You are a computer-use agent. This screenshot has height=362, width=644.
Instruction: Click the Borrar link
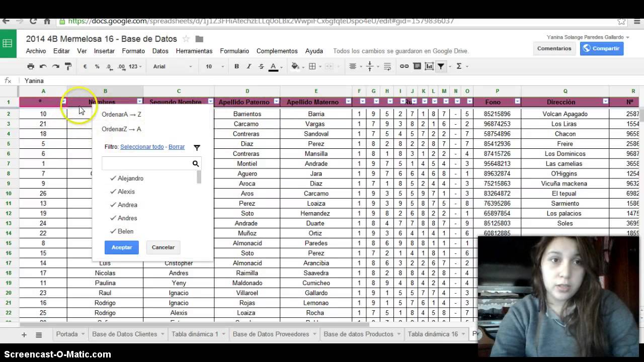pyautogui.click(x=177, y=147)
